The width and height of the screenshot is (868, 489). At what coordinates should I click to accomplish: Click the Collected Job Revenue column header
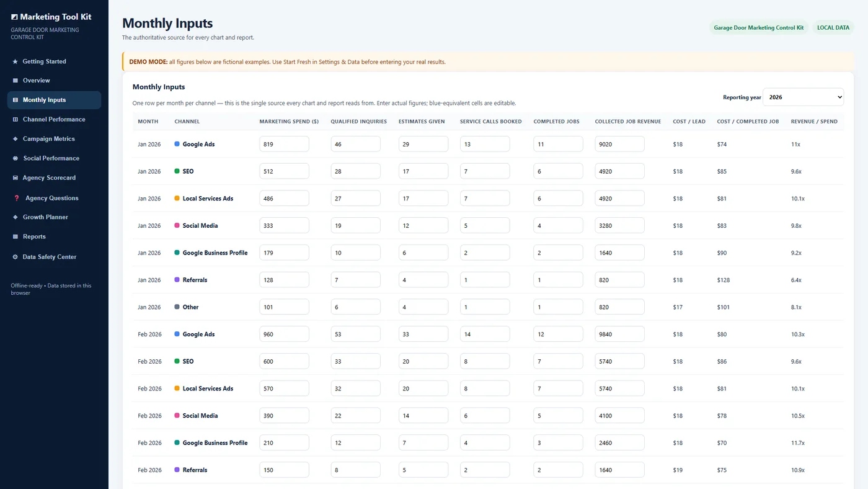coord(628,122)
